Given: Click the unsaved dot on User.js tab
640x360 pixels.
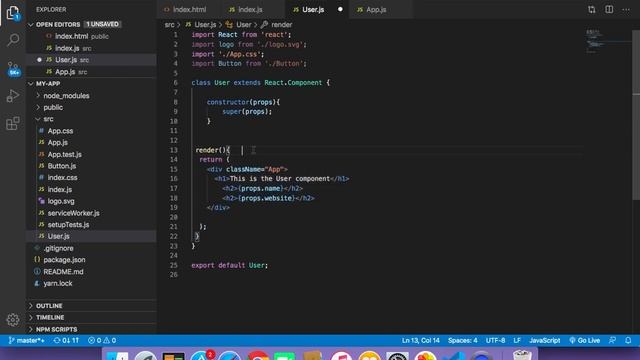Looking at the screenshot, I should 340,9.
